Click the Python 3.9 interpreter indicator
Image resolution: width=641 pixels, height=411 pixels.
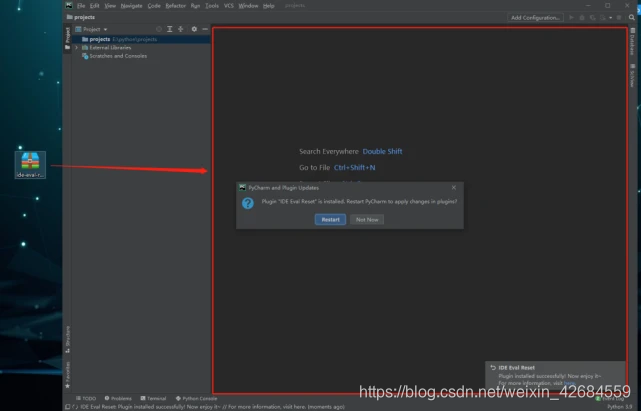(x=620, y=407)
